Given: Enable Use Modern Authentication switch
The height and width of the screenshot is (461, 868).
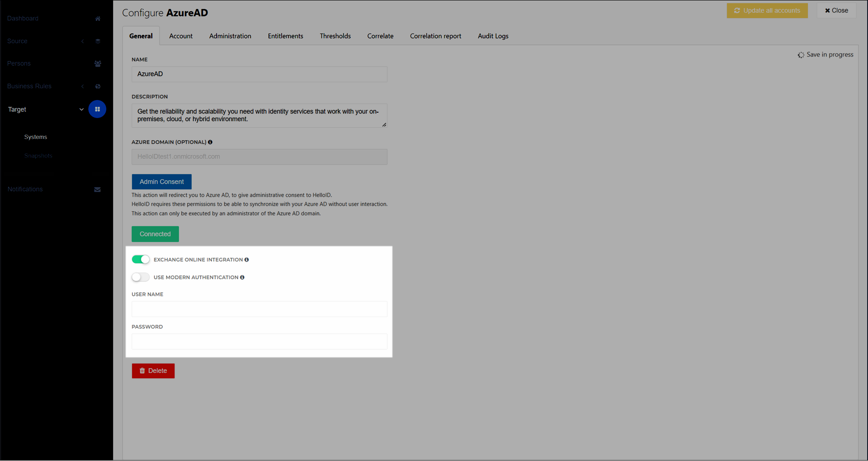Looking at the screenshot, I should pos(141,277).
